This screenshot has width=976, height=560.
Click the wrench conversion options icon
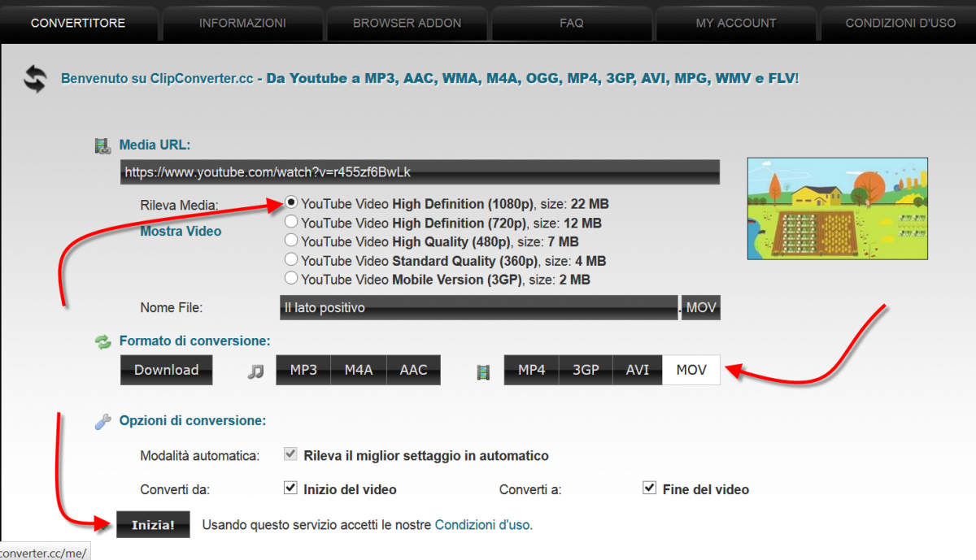coord(102,421)
